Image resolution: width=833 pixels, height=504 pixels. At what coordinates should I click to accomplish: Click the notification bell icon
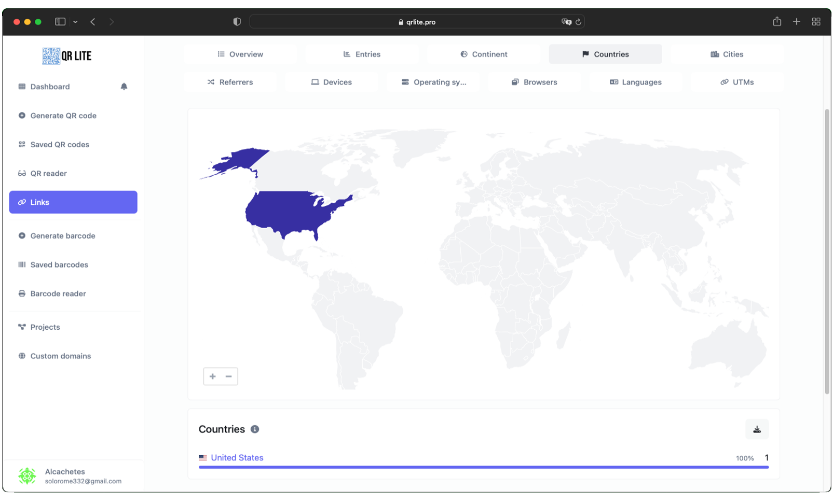tap(124, 87)
